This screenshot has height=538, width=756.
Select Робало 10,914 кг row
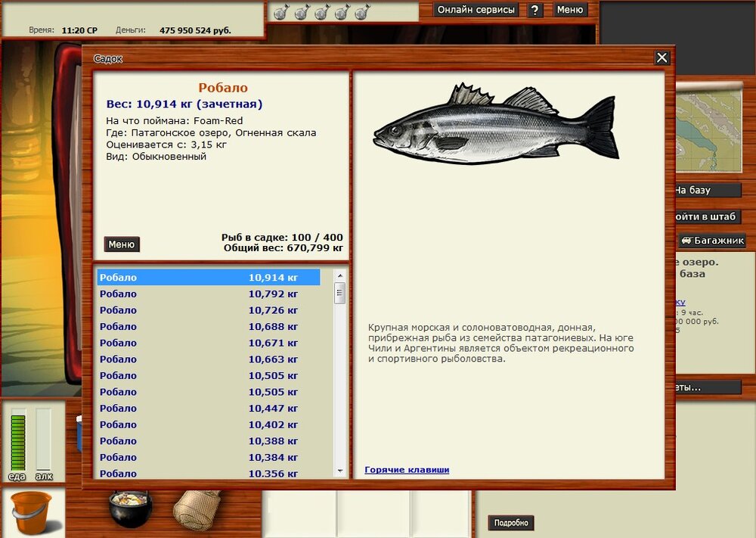[209, 278]
